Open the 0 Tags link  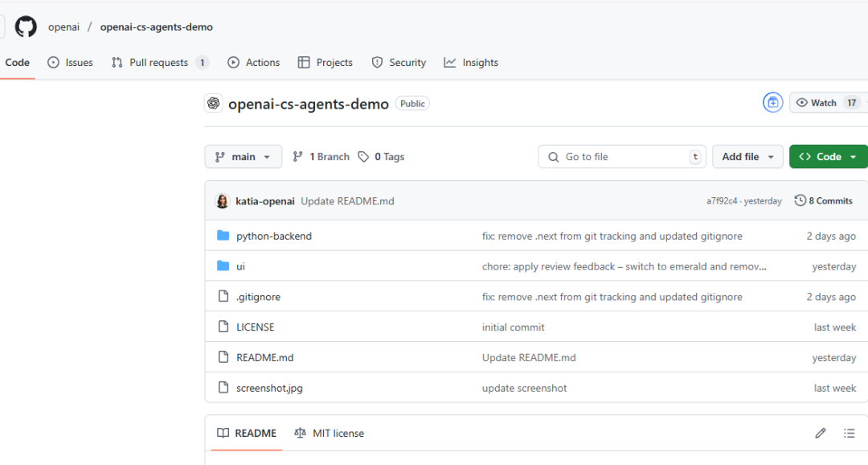[x=382, y=157]
